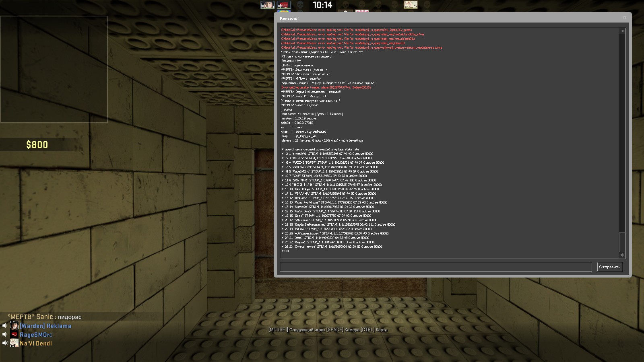644x362 pixels.
Task: Click the player avatar right of the timer
Action: [x=411, y=5]
